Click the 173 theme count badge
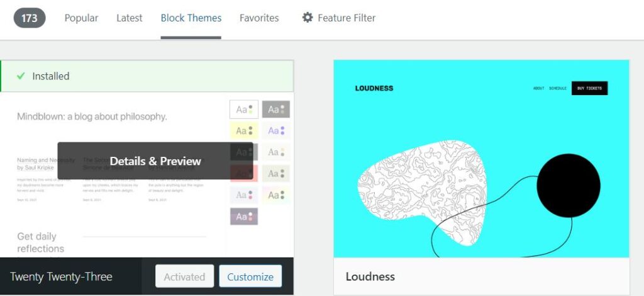This screenshot has height=296, width=644. pos(30,18)
